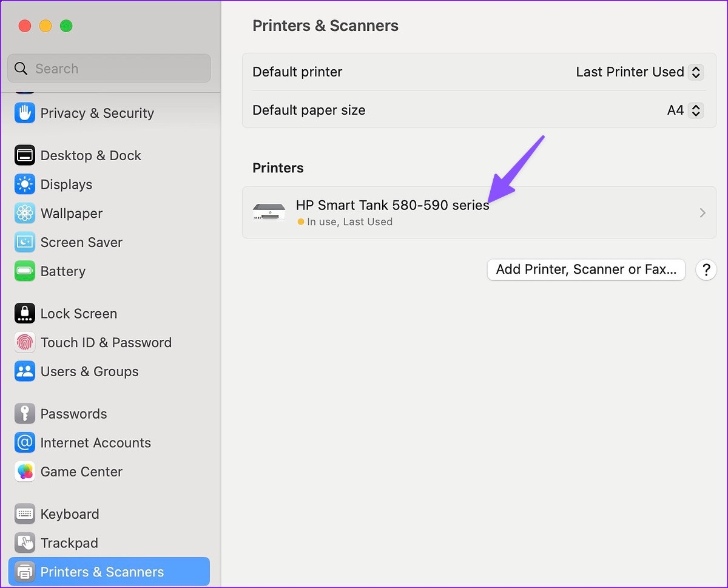Screen dimensions: 728x588
Task: Click the HP printer thumbnail image
Action: [x=269, y=212]
